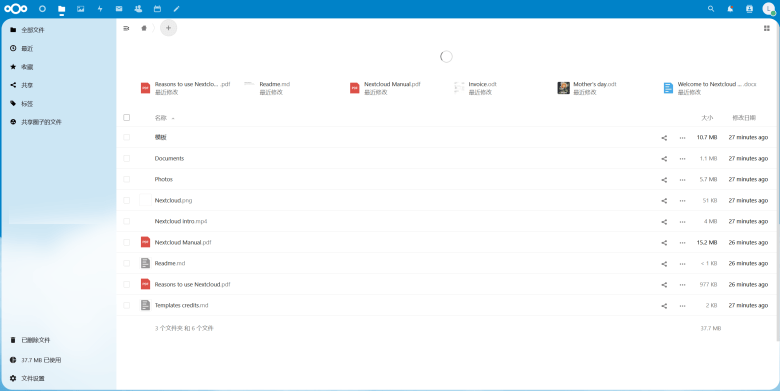Open the Contacts app icon

[x=138, y=8]
